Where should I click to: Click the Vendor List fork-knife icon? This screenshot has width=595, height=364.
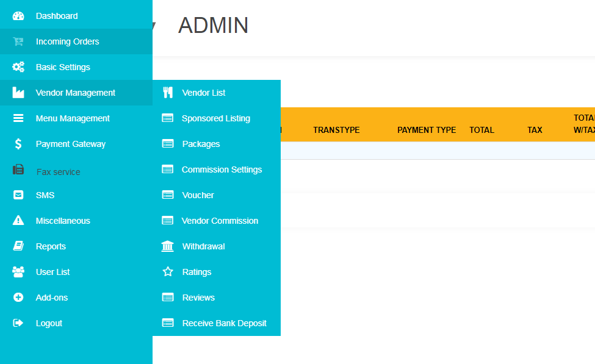(167, 93)
